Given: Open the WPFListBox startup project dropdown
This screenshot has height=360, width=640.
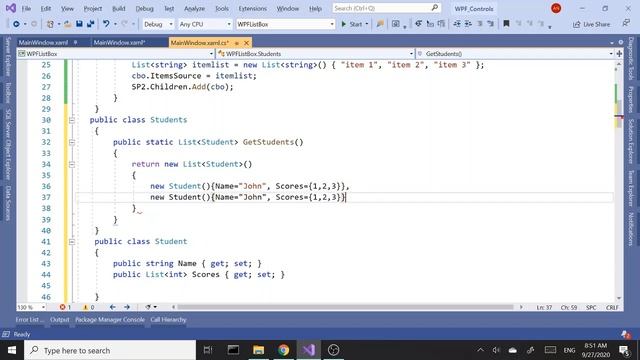Looking at the screenshot, I should point(285,24).
